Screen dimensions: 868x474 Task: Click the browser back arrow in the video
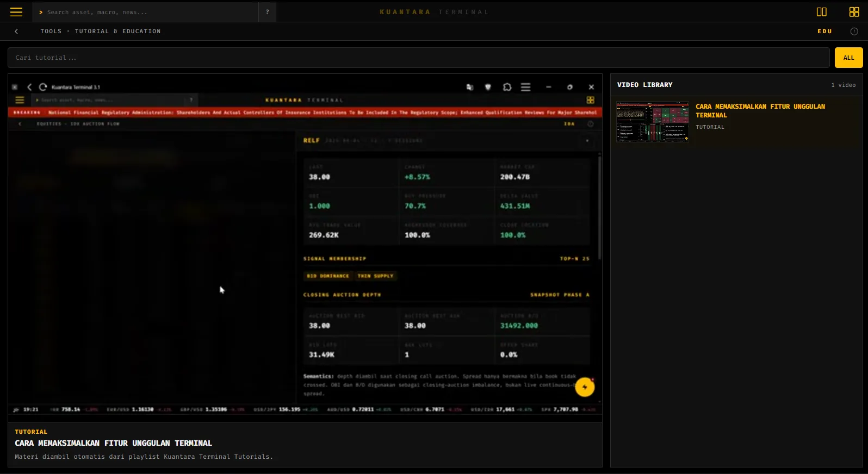(29, 87)
